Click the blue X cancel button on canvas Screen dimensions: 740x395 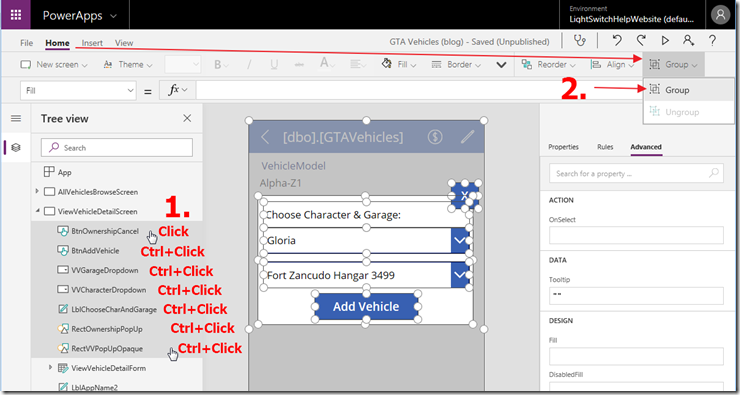click(465, 195)
